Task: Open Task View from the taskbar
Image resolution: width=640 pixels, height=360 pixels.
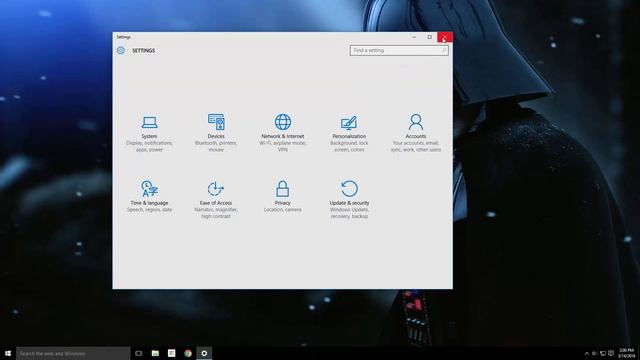Action: [x=139, y=353]
